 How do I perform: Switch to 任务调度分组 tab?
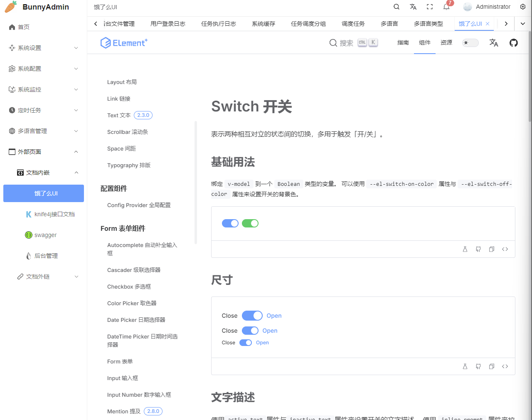(308, 24)
